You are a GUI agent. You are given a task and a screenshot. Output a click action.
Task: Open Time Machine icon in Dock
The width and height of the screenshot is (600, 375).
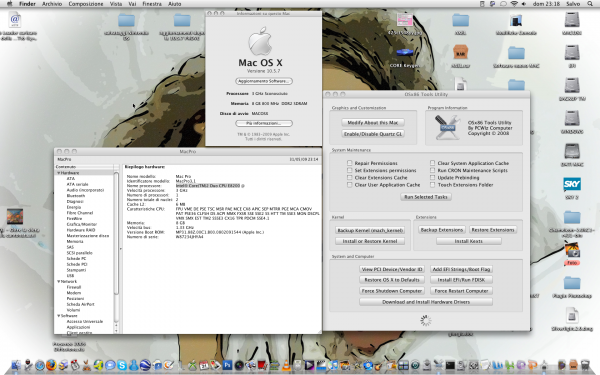point(415,365)
